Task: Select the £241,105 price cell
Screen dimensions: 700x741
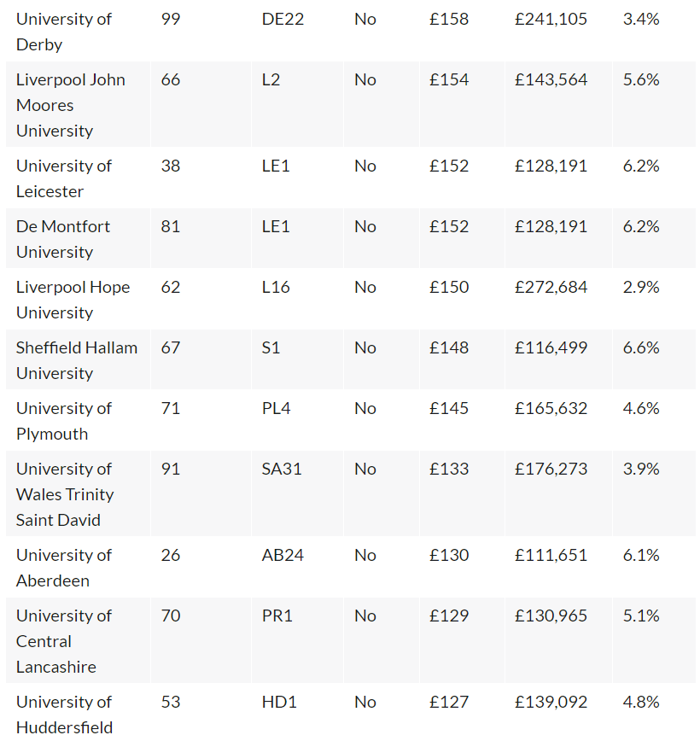Action: [x=558, y=32]
